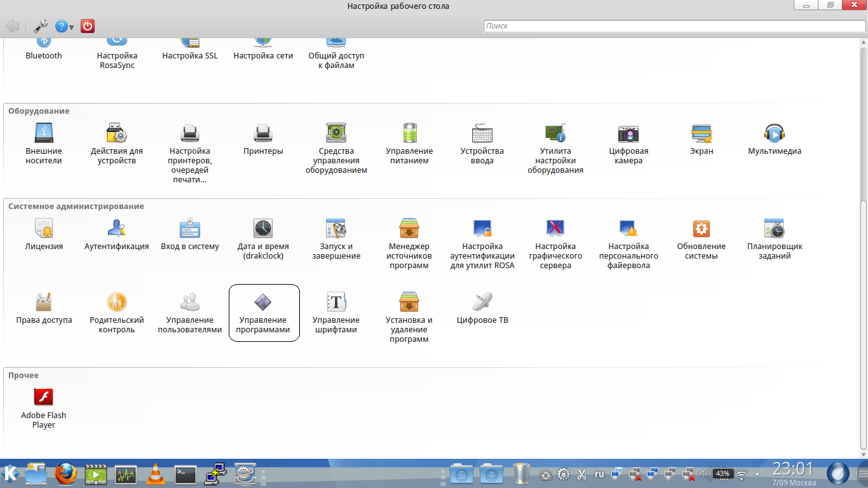Open the volume speaker tray icon

pos(703,474)
